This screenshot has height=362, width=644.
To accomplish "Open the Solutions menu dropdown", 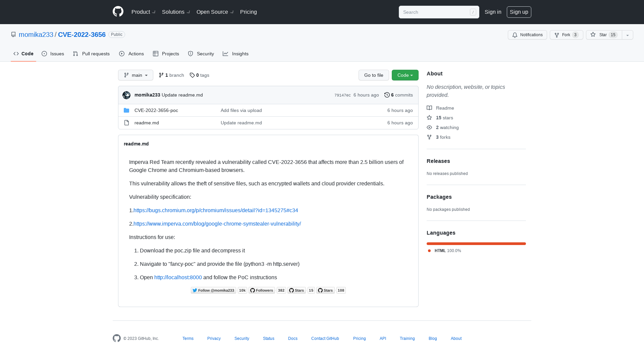I will (x=176, y=12).
